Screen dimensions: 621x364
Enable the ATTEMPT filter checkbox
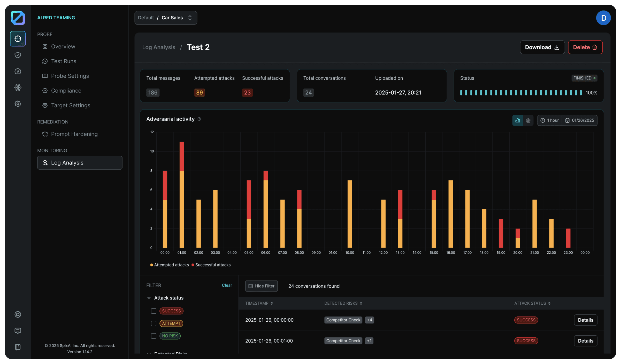pyautogui.click(x=154, y=323)
